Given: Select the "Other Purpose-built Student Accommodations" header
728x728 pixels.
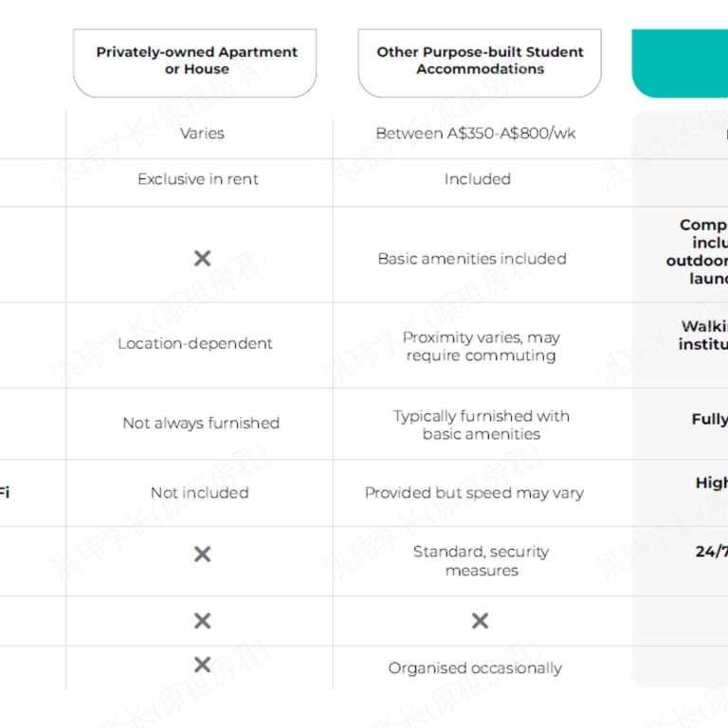Looking at the screenshot, I should [x=480, y=62].
